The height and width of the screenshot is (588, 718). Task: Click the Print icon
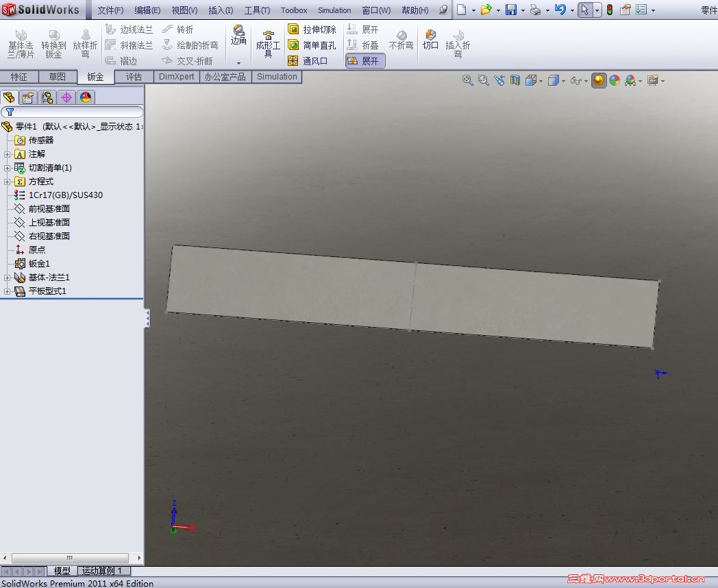pos(535,10)
